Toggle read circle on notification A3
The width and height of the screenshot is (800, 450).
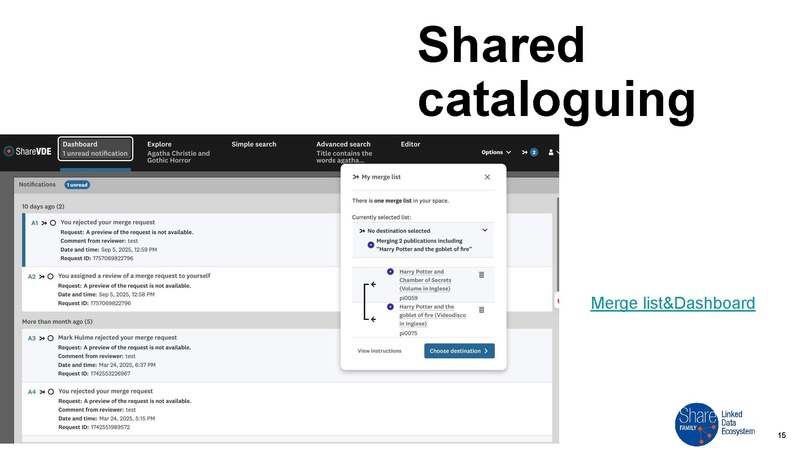click(x=50, y=338)
